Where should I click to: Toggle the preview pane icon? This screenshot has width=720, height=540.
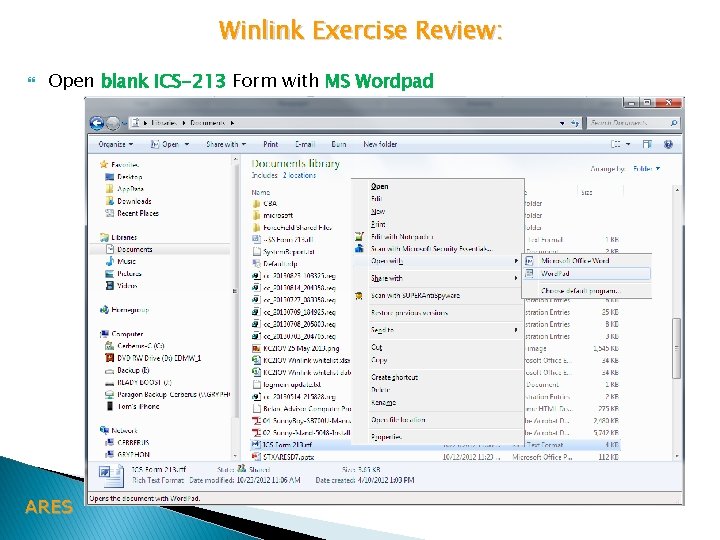(647, 144)
